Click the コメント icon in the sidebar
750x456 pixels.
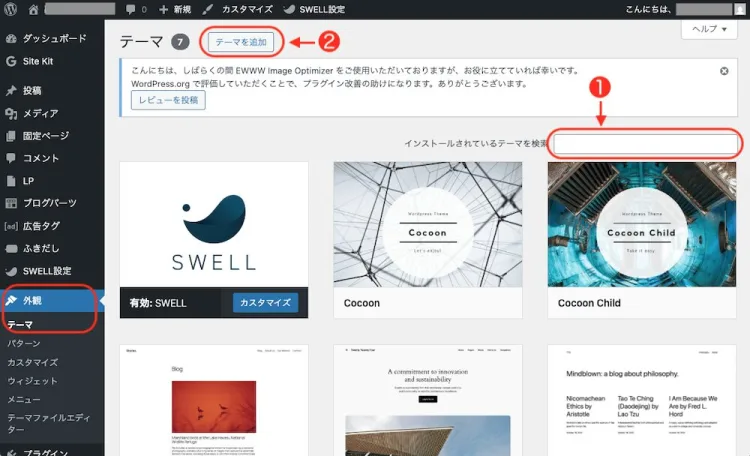[x=11, y=158]
